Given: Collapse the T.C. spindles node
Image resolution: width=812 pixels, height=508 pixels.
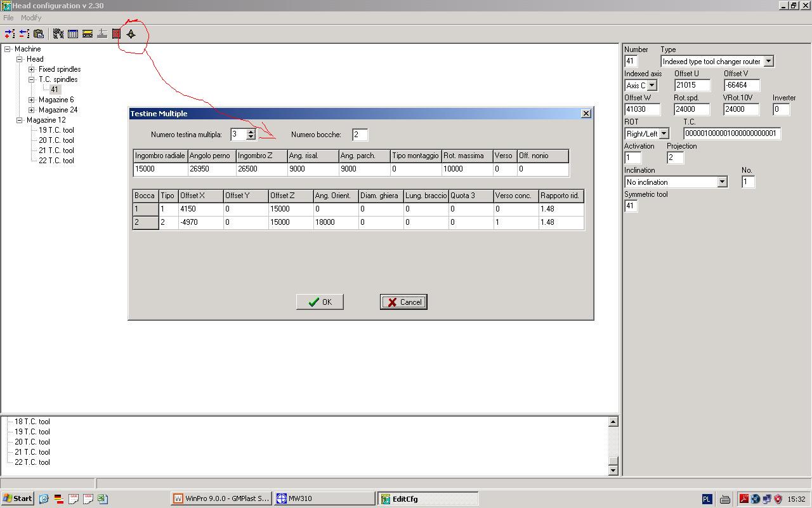Looking at the screenshot, I should [x=32, y=79].
